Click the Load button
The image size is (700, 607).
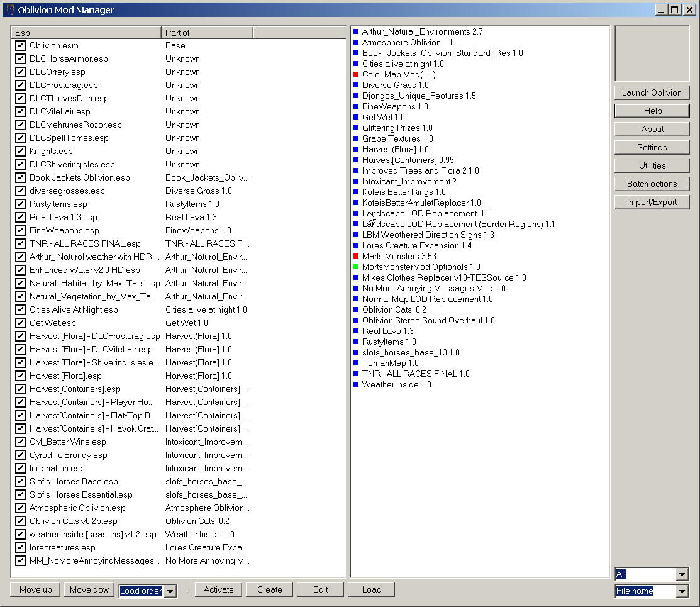coord(372,589)
